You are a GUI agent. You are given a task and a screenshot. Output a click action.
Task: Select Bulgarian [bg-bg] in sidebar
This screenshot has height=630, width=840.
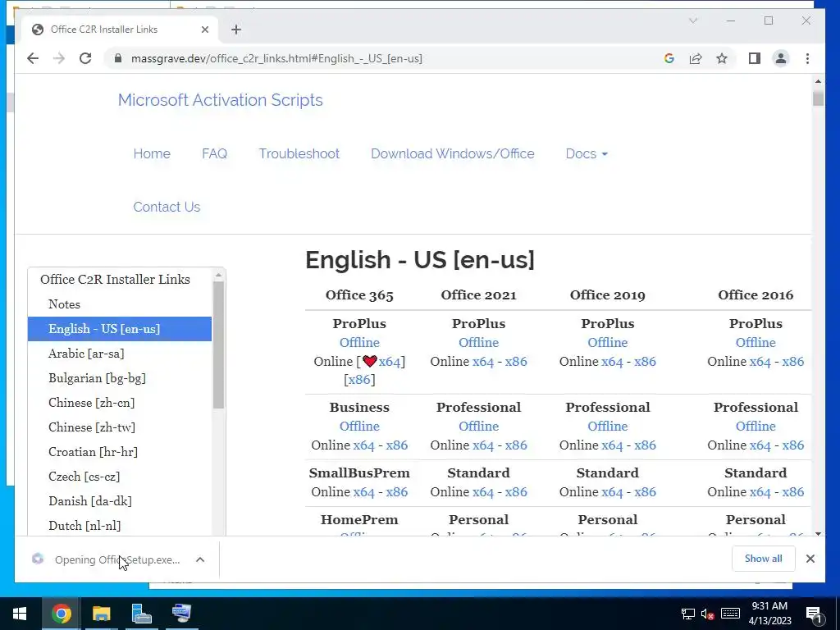[97, 378]
